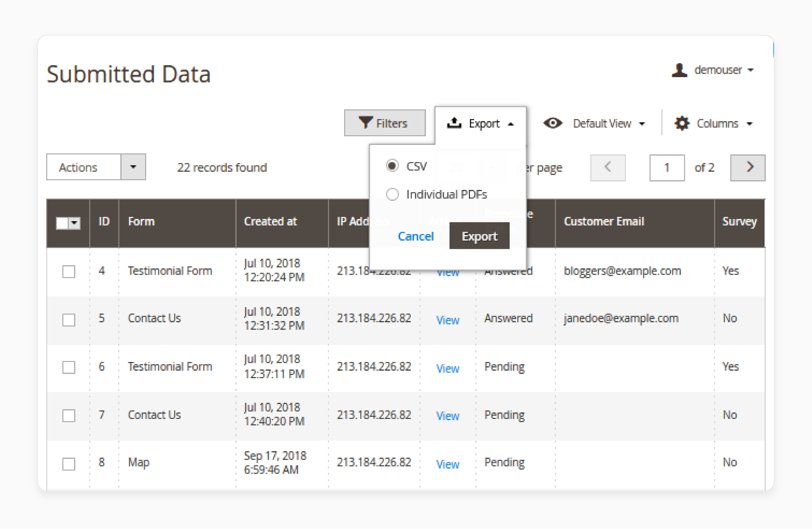
Task: Go to the previous page arrow
Action: click(x=608, y=167)
